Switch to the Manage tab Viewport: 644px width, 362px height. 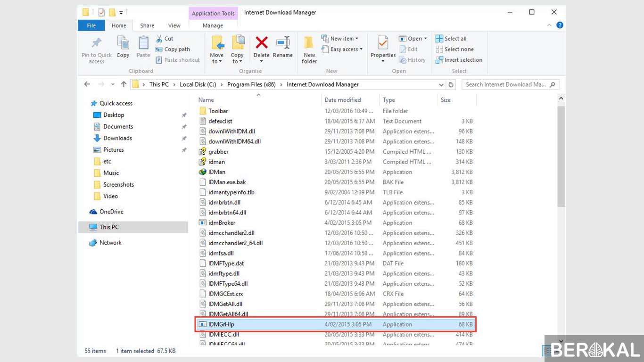pyautogui.click(x=213, y=25)
